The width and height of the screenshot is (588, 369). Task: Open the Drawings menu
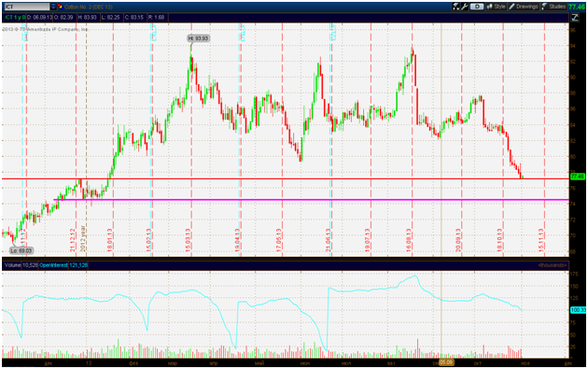[x=527, y=7]
